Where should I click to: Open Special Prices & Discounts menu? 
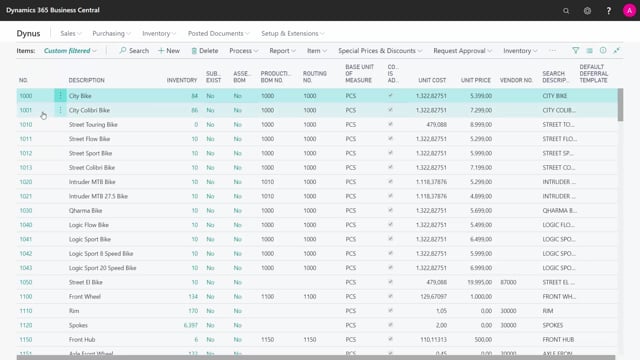380,51
